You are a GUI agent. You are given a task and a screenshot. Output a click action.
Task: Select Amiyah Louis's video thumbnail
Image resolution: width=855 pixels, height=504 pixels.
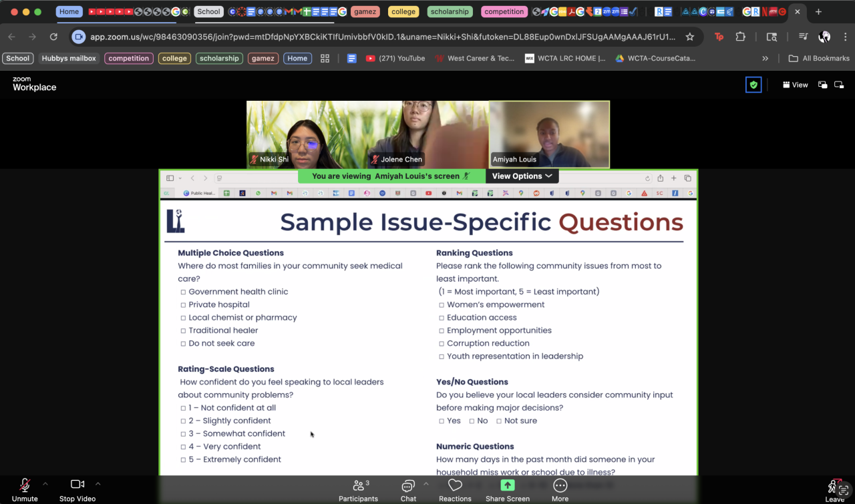549,134
